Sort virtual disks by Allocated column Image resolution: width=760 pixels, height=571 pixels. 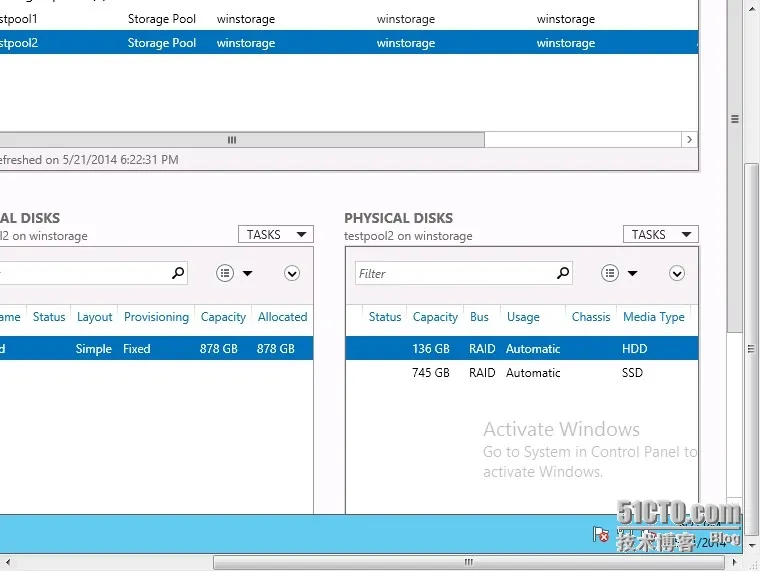283,317
